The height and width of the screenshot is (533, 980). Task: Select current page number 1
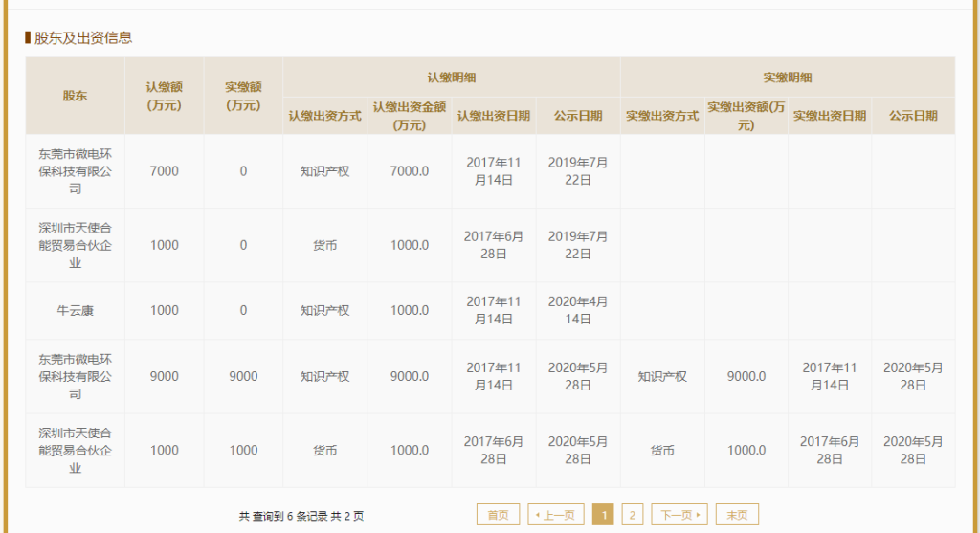(x=603, y=515)
